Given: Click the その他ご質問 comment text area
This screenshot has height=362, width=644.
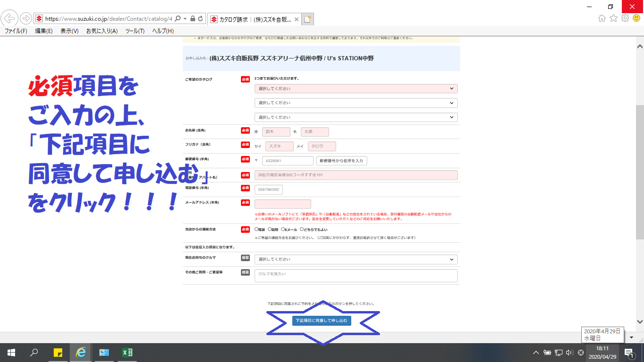Looking at the screenshot, I should pyautogui.click(x=356, y=276).
